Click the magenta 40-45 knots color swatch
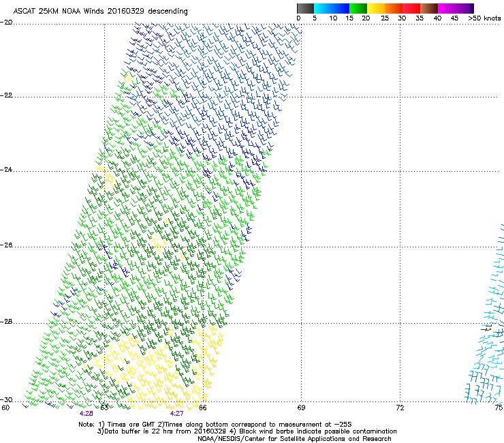 [447, 8]
